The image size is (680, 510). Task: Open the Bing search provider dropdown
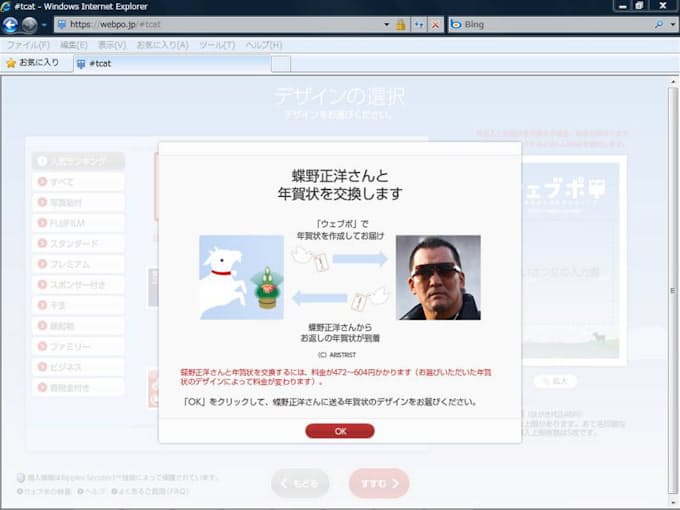[x=672, y=24]
